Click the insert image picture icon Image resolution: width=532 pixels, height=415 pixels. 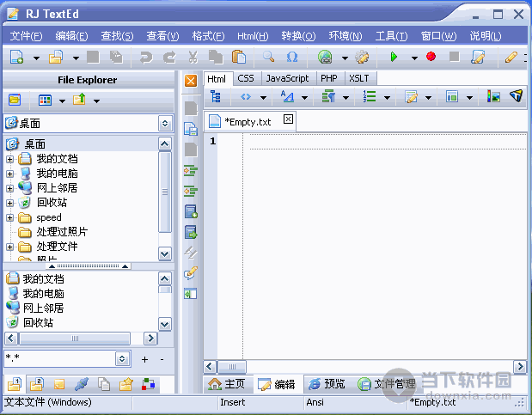[x=493, y=96]
